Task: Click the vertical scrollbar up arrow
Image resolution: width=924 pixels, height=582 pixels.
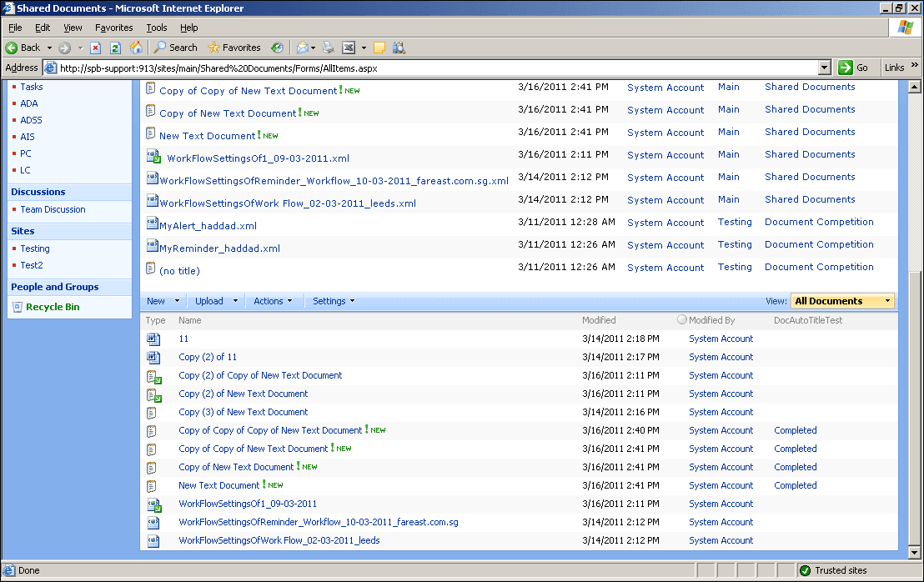Action: (x=914, y=88)
